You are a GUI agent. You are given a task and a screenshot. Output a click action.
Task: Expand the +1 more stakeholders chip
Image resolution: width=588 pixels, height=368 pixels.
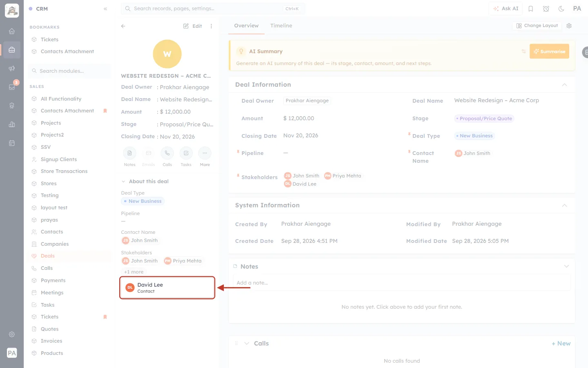click(134, 272)
